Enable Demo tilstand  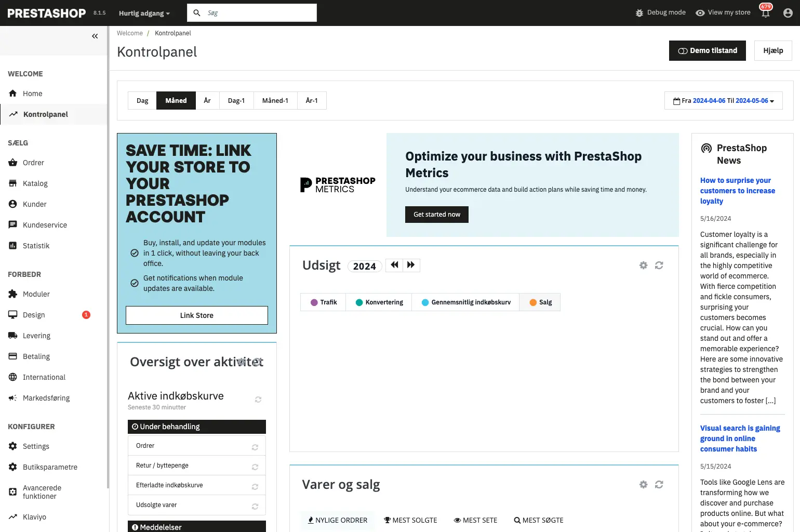pos(707,50)
